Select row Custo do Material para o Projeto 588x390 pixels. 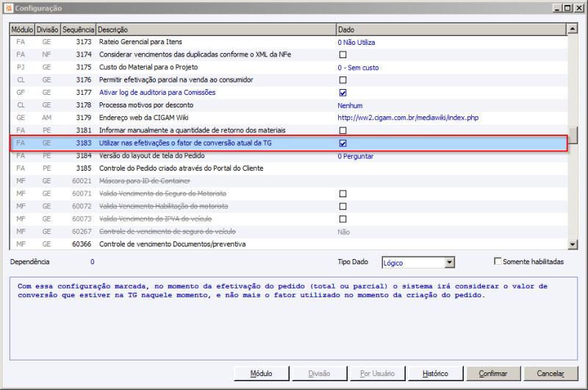pyautogui.click(x=288, y=68)
